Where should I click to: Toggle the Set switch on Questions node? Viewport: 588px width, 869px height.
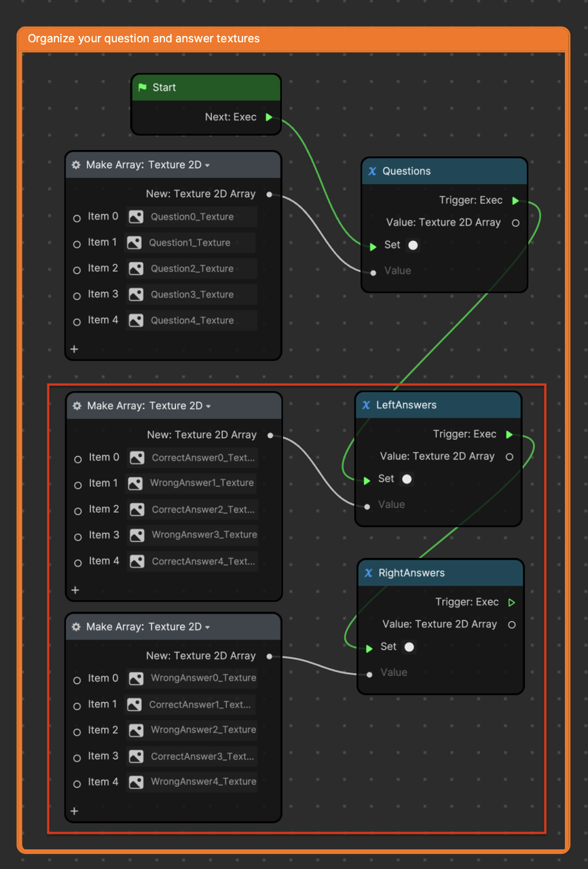click(x=413, y=245)
